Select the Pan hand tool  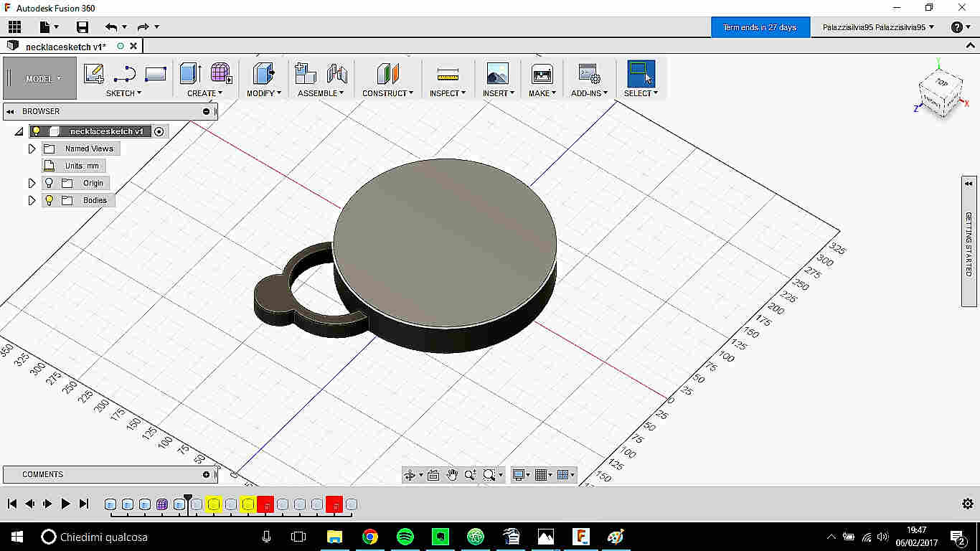(452, 475)
